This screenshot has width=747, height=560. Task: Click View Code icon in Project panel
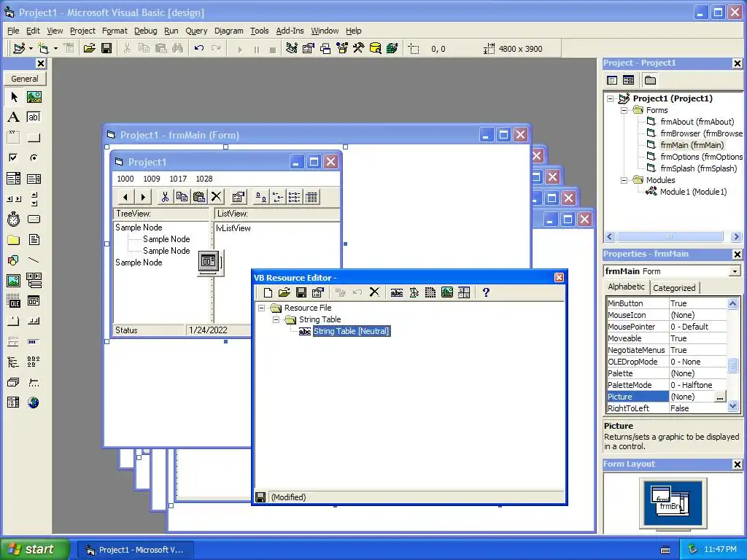pos(612,80)
